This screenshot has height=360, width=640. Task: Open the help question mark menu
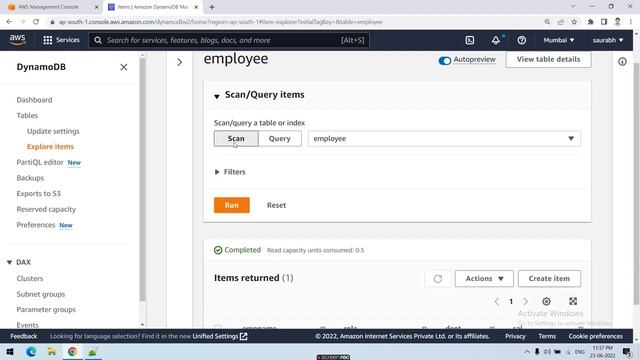click(522, 40)
